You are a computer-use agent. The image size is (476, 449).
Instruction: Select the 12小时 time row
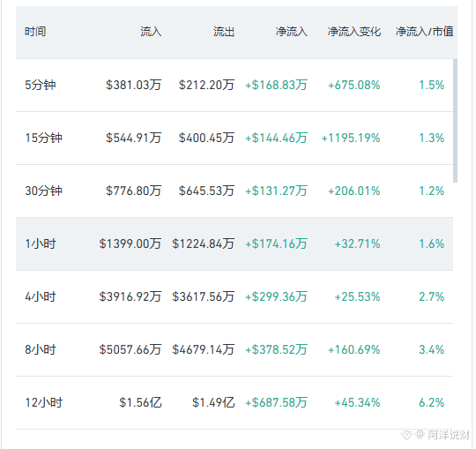click(x=234, y=403)
